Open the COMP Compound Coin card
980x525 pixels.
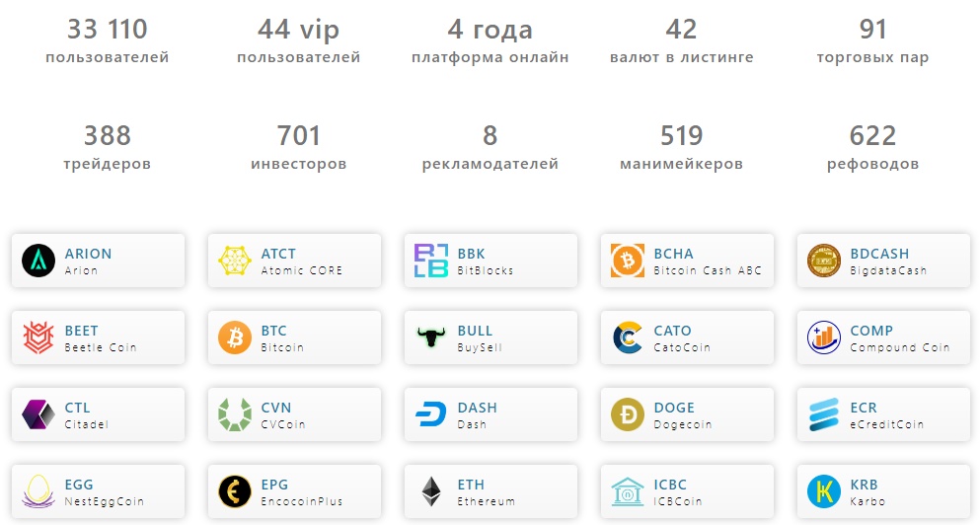[883, 337]
